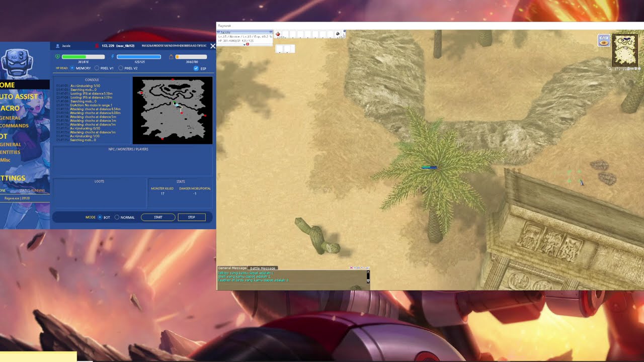Image resolution: width=644 pixels, height=362 pixels.
Task: Click the 'Attacking: chocho at distance 8.54m' console line
Action: click(x=95, y=109)
